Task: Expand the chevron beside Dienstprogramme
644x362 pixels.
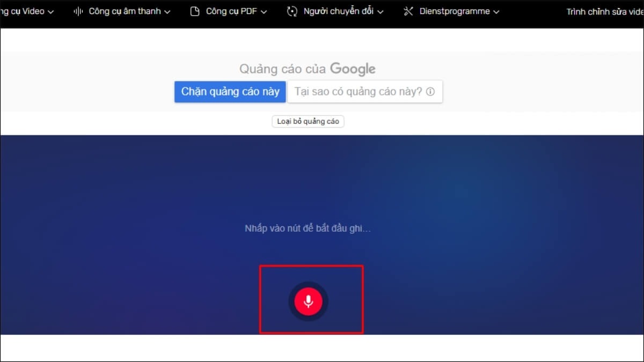Action: pyautogui.click(x=496, y=12)
